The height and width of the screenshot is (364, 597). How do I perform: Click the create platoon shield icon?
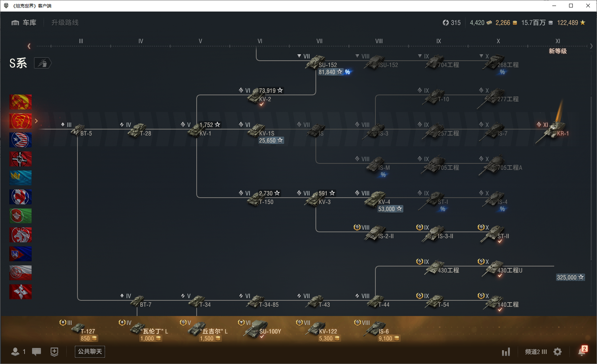pos(54,352)
